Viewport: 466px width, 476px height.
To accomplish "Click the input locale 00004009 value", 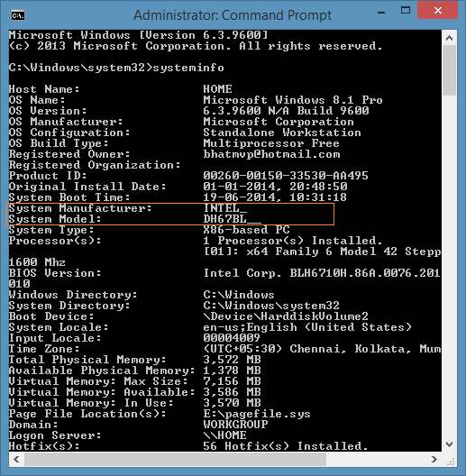I will 232,338.
